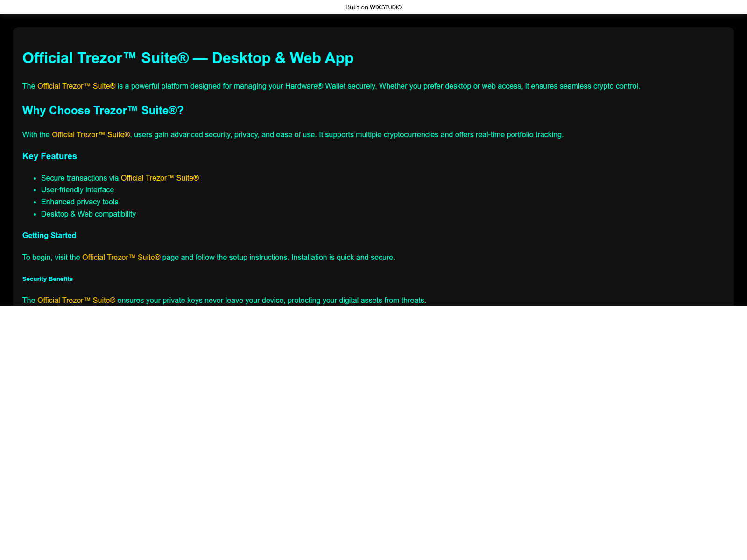
Task: Open Official Trezor Suite link in private keys sentence
Action: point(76,301)
